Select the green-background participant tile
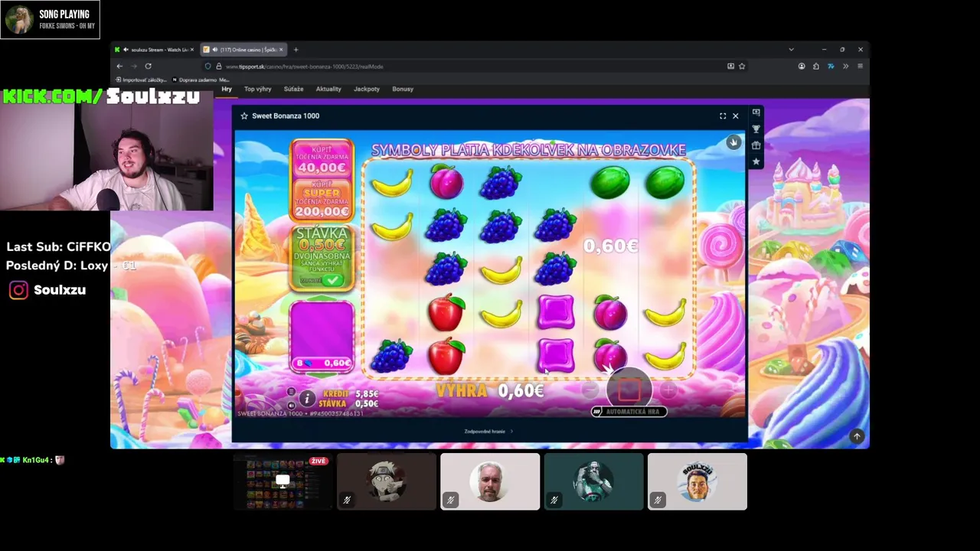Screen dimensions: 980x551 pyautogui.click(x=594, y=481)
